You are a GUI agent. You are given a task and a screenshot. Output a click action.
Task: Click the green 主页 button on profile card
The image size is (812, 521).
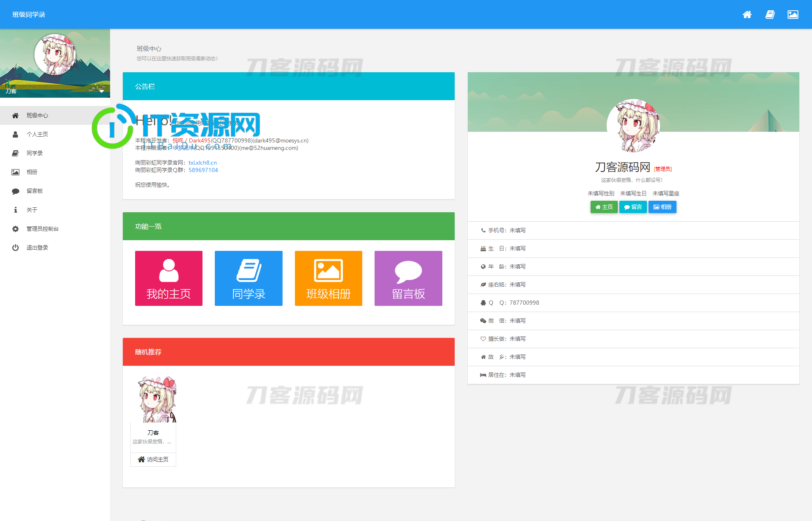[x=604, y=207]
